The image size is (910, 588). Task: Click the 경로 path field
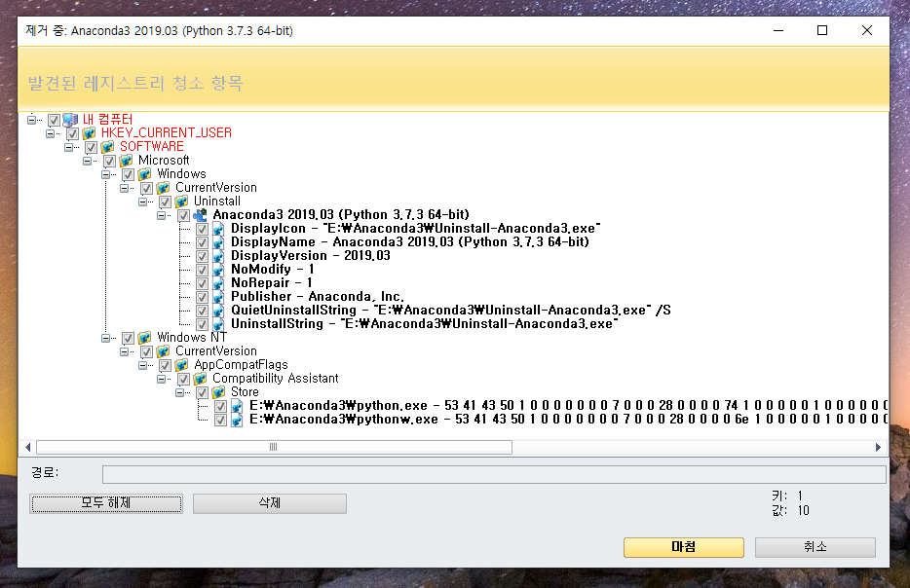point(495,474)
